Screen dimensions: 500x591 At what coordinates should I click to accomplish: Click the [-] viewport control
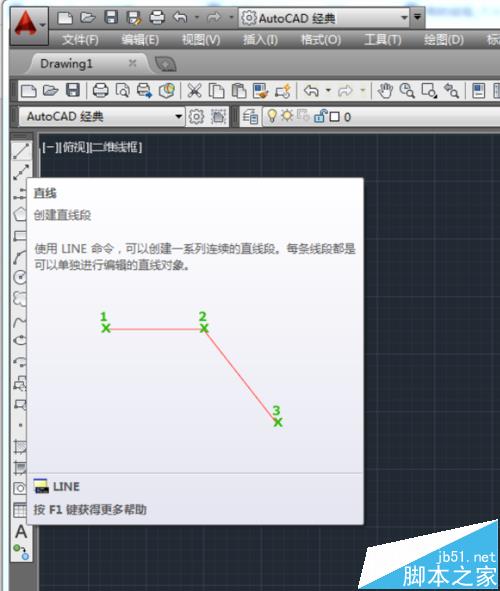(51, 147)
